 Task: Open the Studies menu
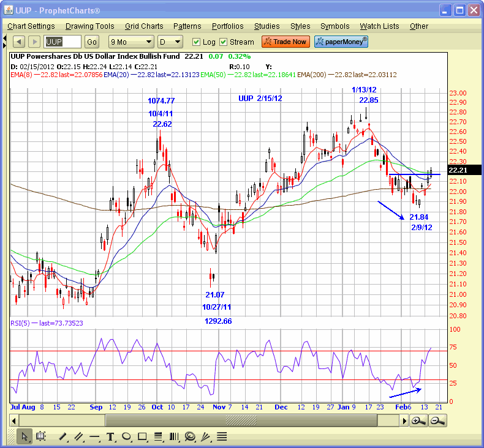tap(267, 26)
